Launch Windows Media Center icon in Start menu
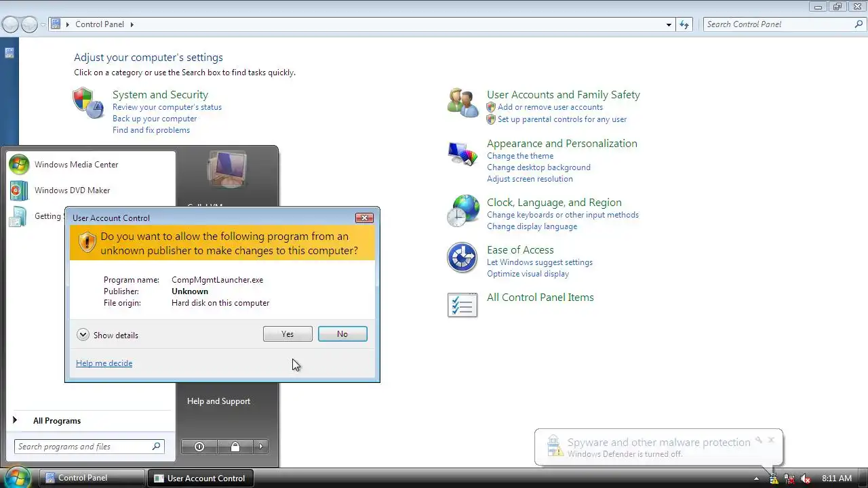The width and height of the screenshot is (868, 488). pos(19,165)
